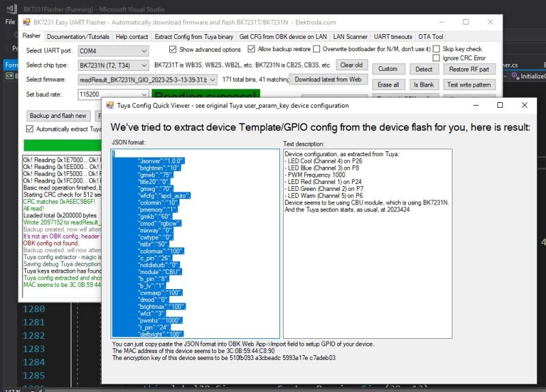Click the Tuya Config Quick Viewer window icon

[110, 106]
